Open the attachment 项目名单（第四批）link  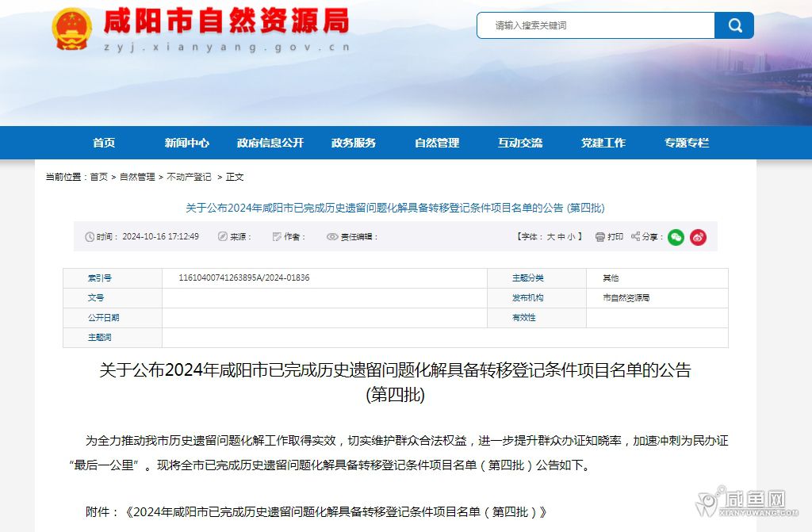coord(335,512)
